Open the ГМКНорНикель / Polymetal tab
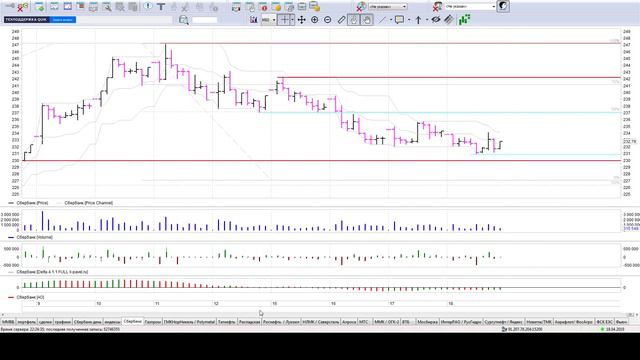 189,322
